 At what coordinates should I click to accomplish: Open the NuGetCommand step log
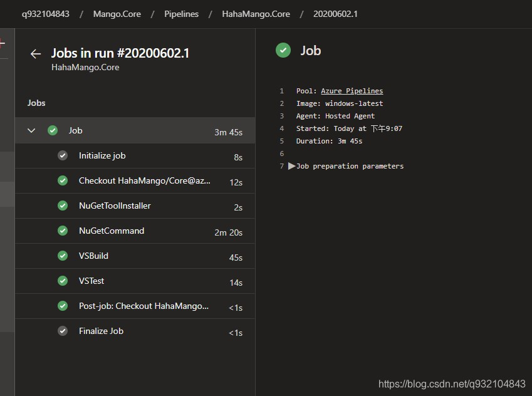[135, 231]
